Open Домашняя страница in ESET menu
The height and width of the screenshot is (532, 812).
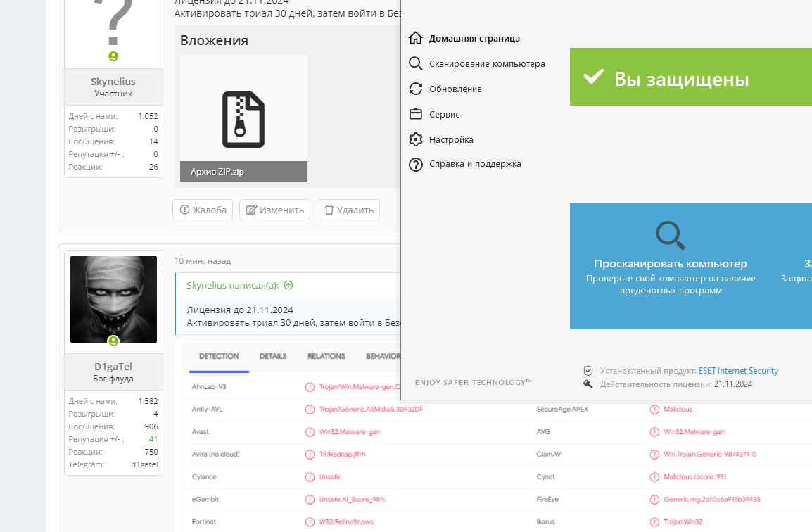coord(474,38)
